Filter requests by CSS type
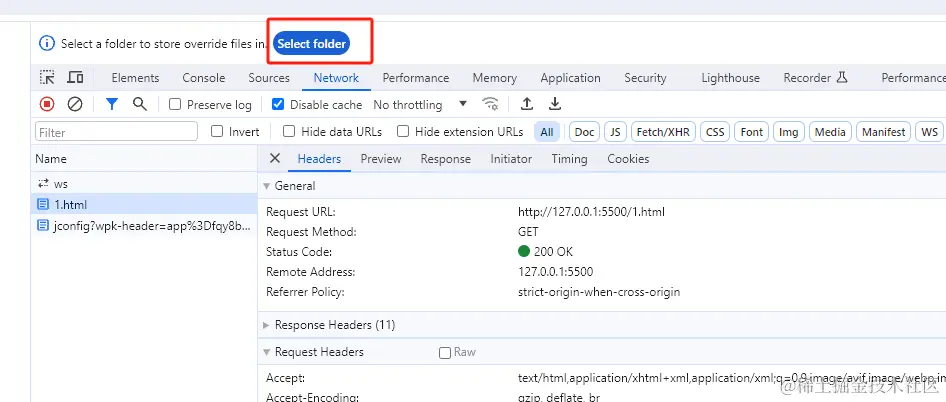The height and width of the screenshot is (402, 946). (x=715, y=132)
